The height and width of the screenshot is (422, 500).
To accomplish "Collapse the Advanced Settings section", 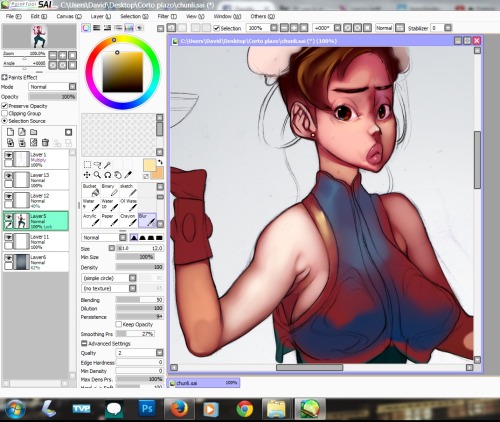I will coord(84,343).
